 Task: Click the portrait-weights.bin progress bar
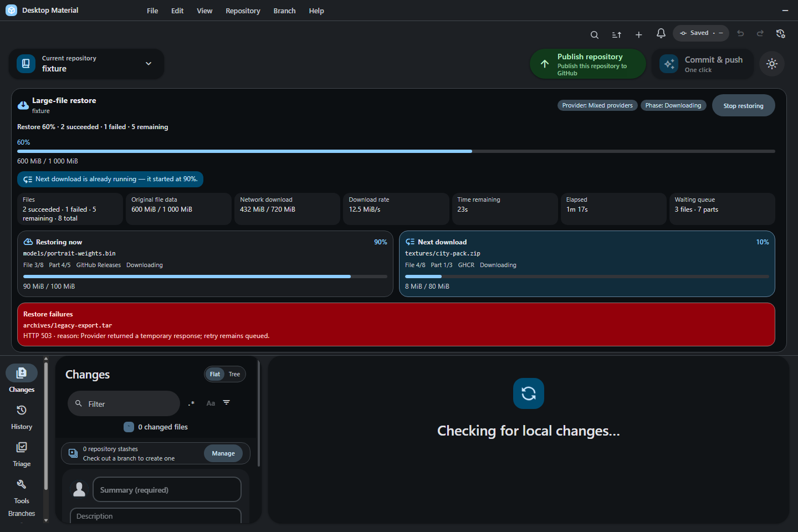pos(205,276)
